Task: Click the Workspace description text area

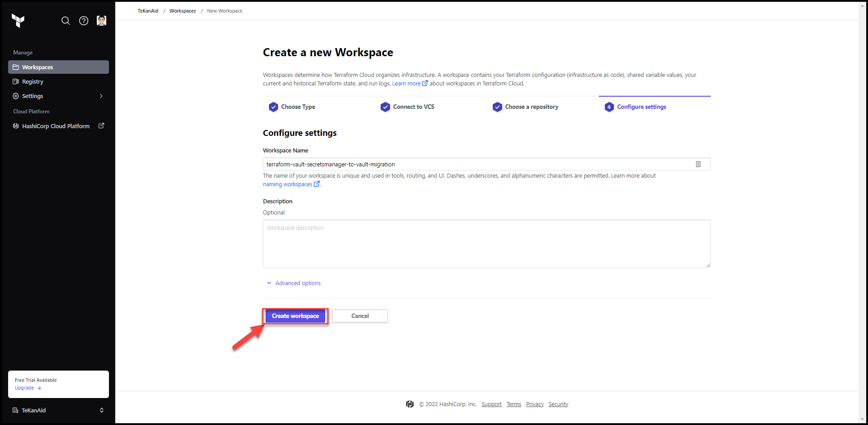Action: (486, 244)
